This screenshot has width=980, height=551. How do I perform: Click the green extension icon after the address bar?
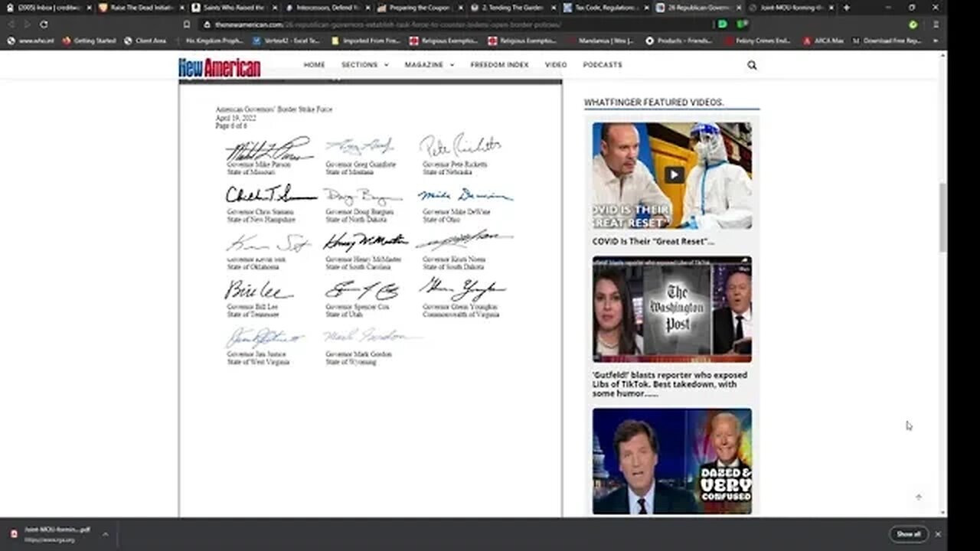(x=723, y=24)
